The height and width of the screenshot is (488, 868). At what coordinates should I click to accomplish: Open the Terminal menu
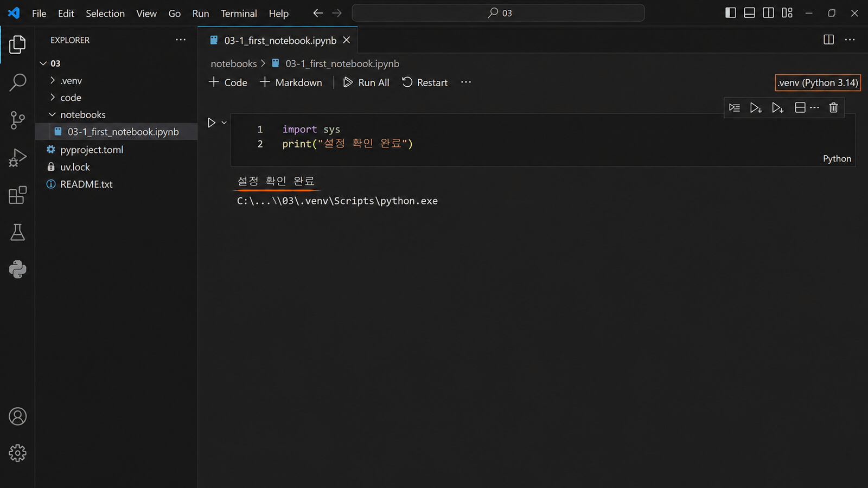[x=239, y=14]
